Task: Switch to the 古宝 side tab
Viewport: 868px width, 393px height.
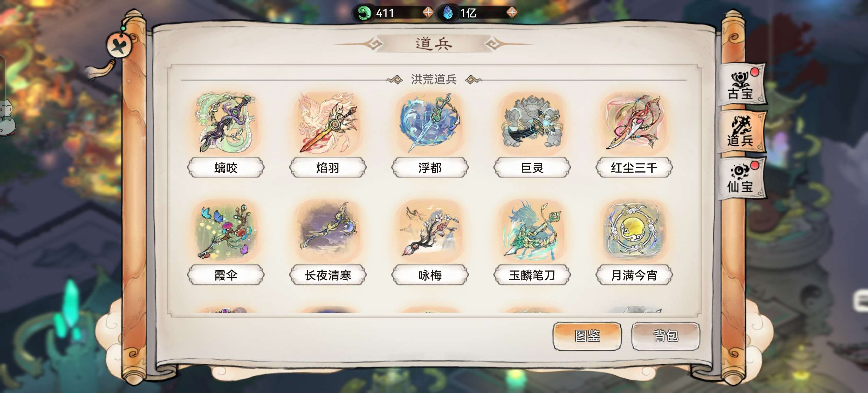Action: point(742,84)
